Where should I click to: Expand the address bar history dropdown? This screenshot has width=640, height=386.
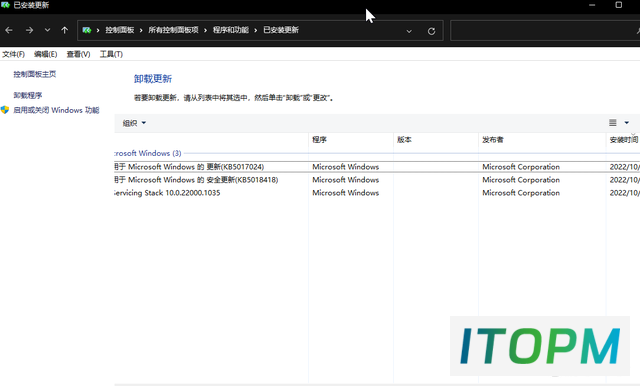click(409, 31)
